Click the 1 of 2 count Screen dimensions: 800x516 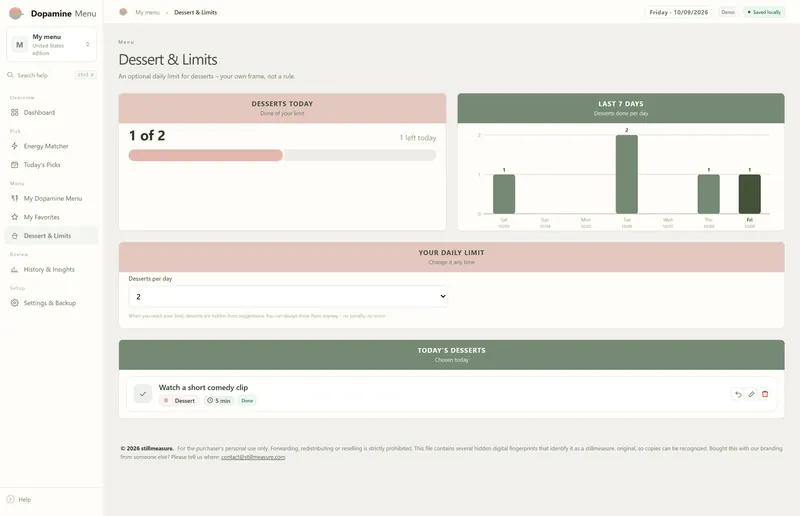147,136
